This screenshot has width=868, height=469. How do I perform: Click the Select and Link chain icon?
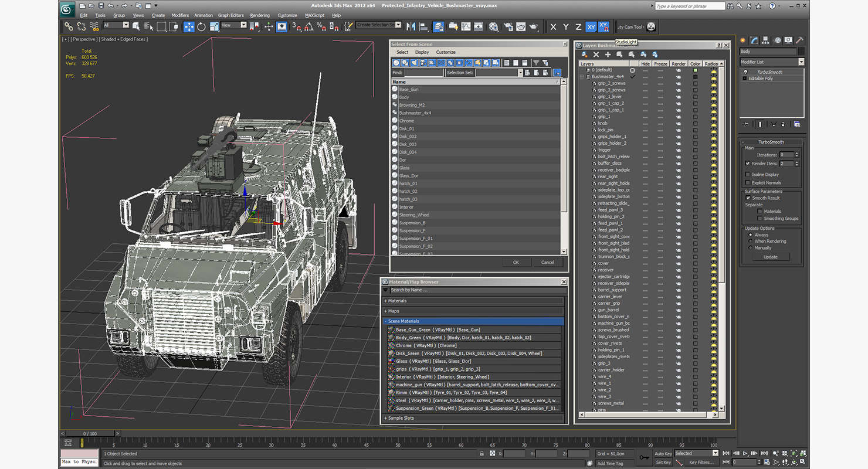(x=69, y=27)
